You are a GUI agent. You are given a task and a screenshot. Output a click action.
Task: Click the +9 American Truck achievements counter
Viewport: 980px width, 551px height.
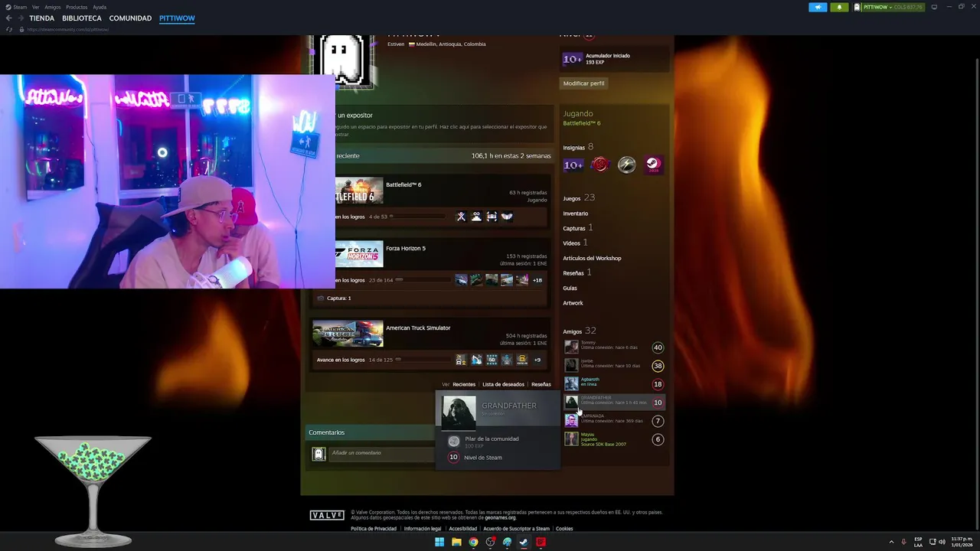click(537, 360)
